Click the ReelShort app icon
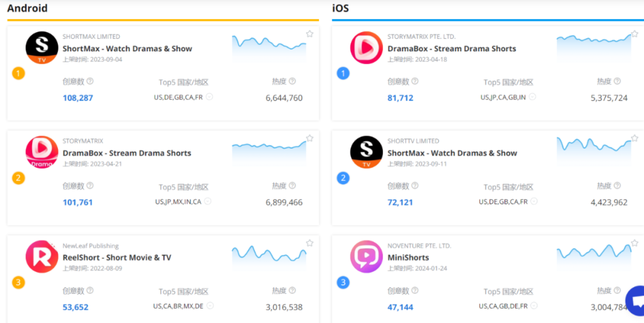Image resolution: width=644 pixels, height=323 pixels. click(42, 256)
